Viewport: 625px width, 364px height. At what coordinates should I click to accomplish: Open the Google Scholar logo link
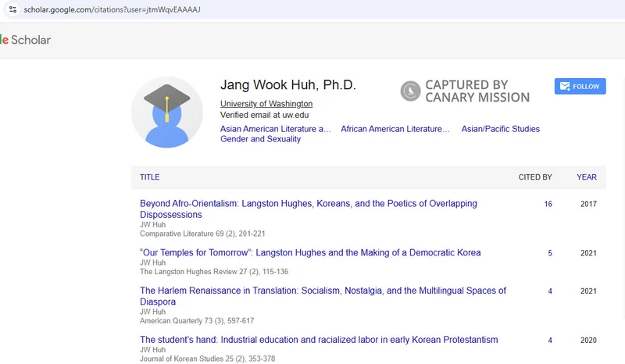(25, 40)
